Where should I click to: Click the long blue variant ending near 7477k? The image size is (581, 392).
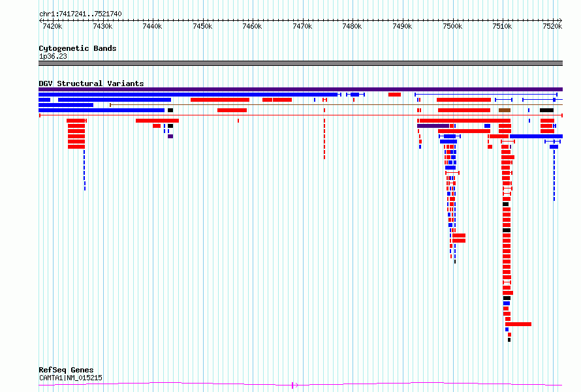[190, 95]
